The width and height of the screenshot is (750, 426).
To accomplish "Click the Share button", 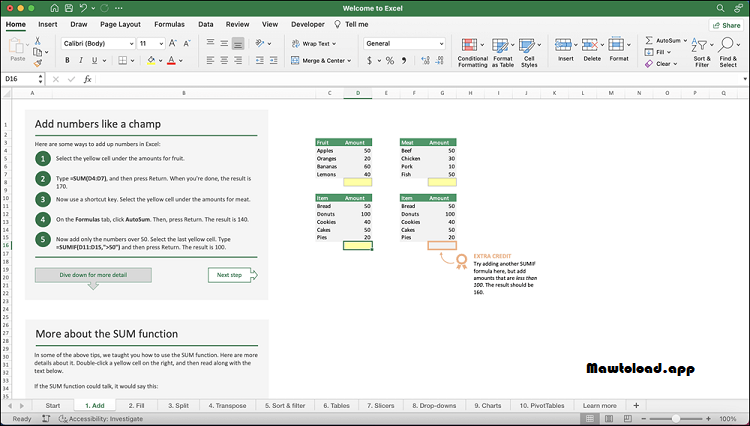I will (727, 25).
